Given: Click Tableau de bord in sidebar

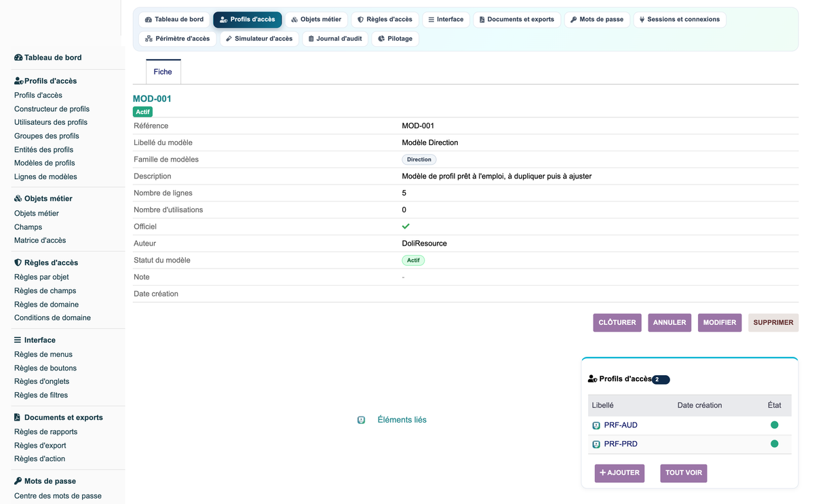Looking at the screenshot, I should coord(48,58).
